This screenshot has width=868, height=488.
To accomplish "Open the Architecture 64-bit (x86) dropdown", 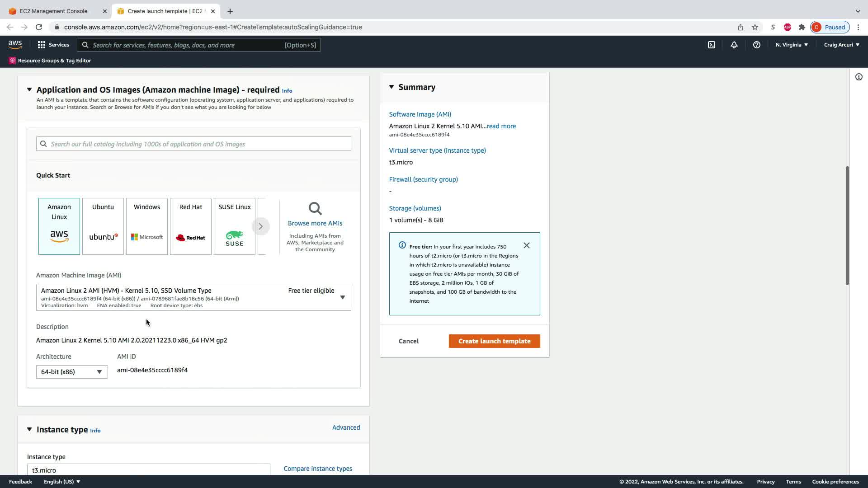I will click(72, 372).
